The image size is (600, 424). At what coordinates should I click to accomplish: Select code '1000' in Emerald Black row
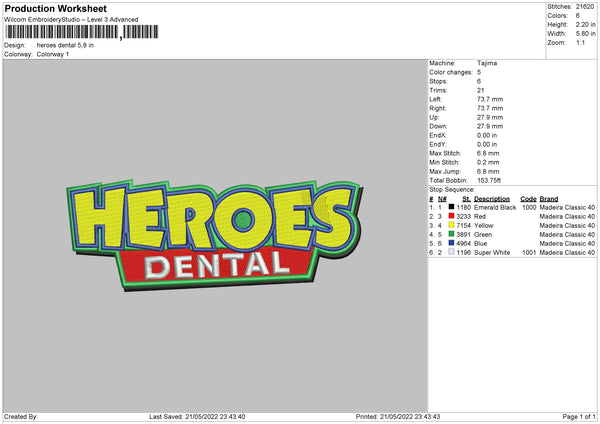point(529,207)
